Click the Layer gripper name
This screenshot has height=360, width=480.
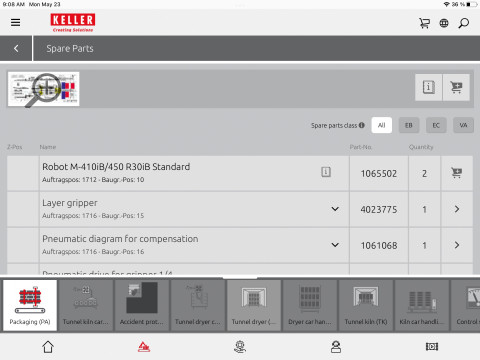[x=70, y=203]
